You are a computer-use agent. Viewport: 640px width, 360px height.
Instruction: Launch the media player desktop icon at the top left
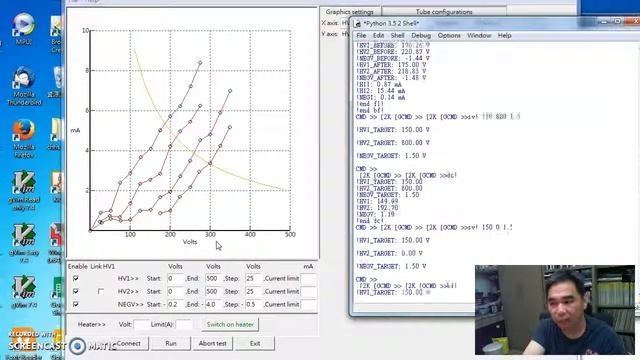(x=24, y=29)
